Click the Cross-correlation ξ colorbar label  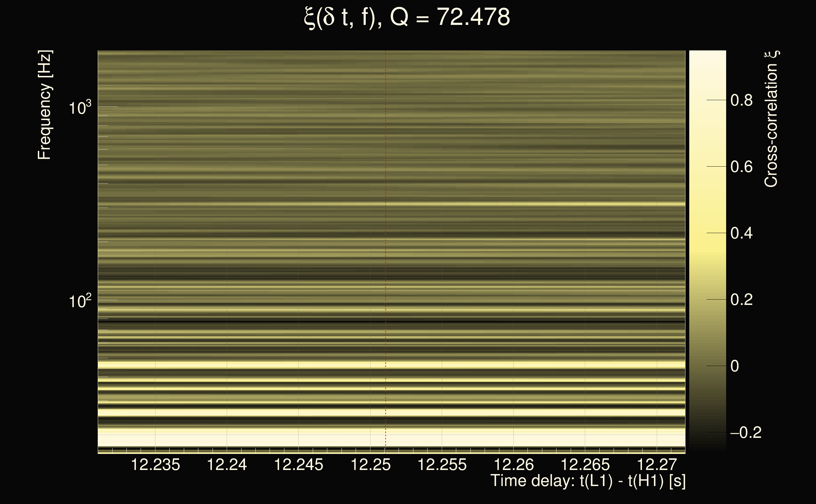click(771, 119)
